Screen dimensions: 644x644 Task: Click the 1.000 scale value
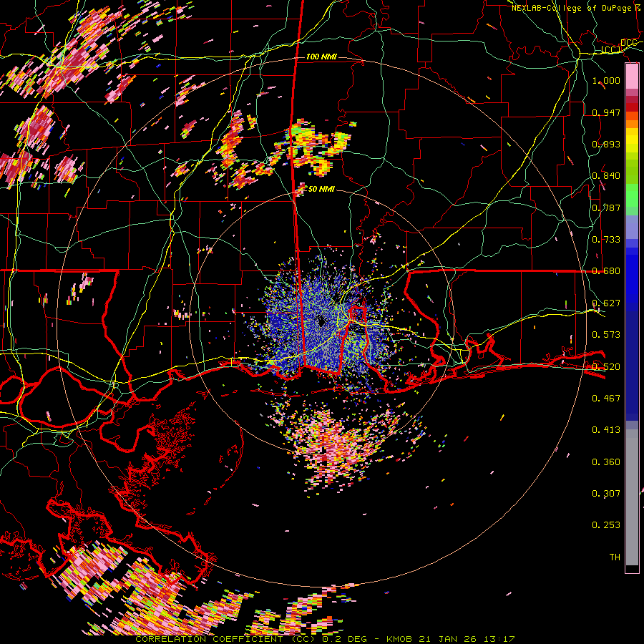(x=606, y=80)
